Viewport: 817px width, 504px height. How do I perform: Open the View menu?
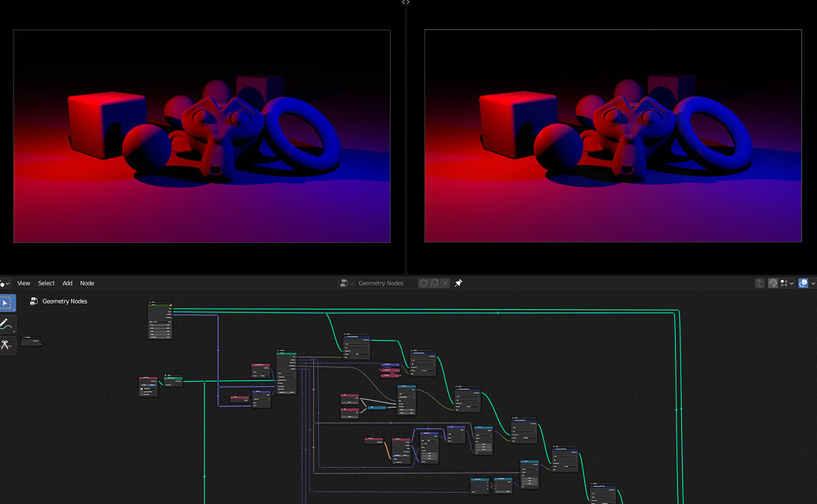[24, 283]
